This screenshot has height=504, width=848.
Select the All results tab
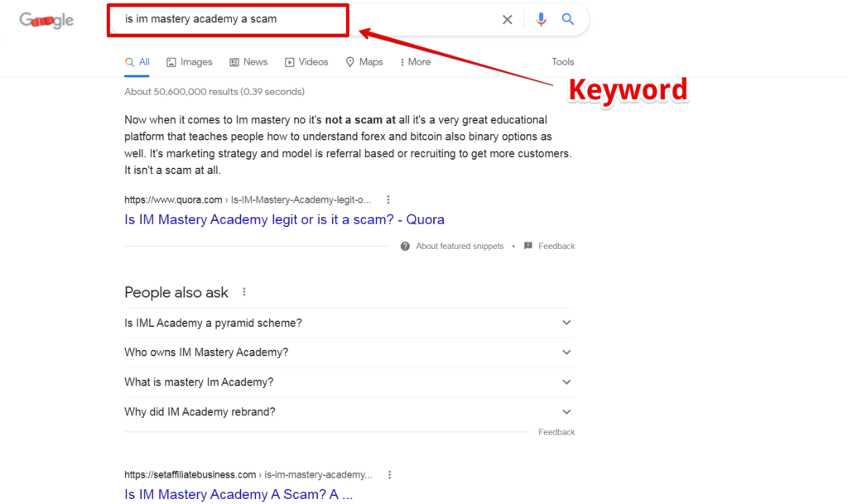tap(137, 62)
